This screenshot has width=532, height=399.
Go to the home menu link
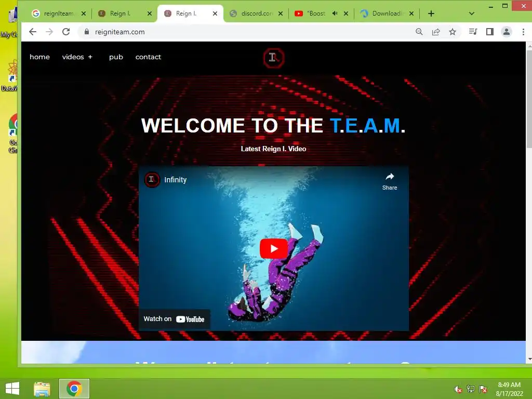(x=39, y=57)
